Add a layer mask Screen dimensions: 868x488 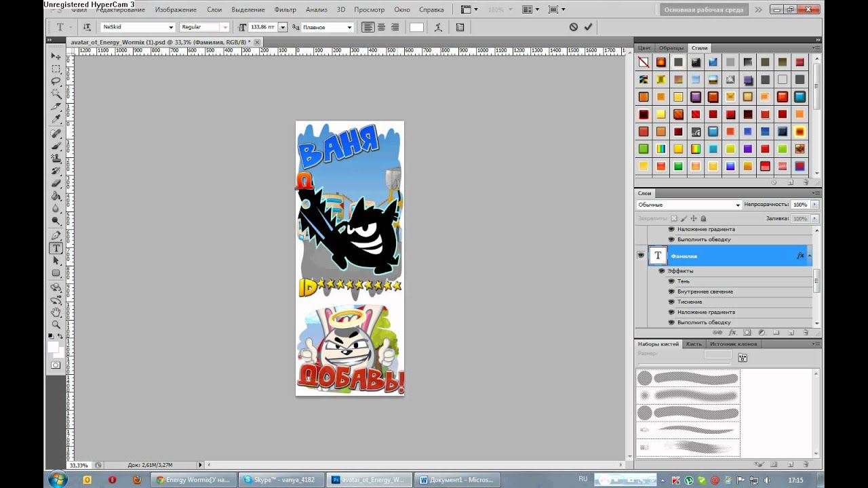[747, 333]
